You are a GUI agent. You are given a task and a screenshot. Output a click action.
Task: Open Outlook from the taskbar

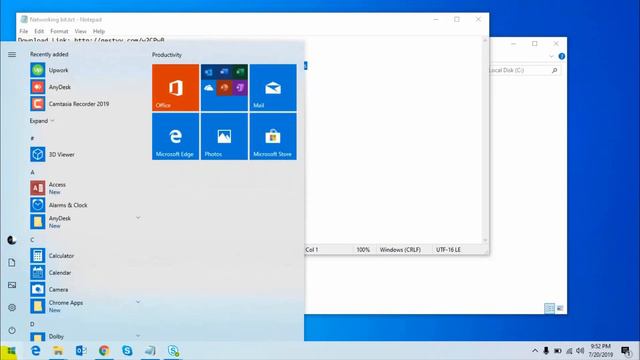(81, 350)
